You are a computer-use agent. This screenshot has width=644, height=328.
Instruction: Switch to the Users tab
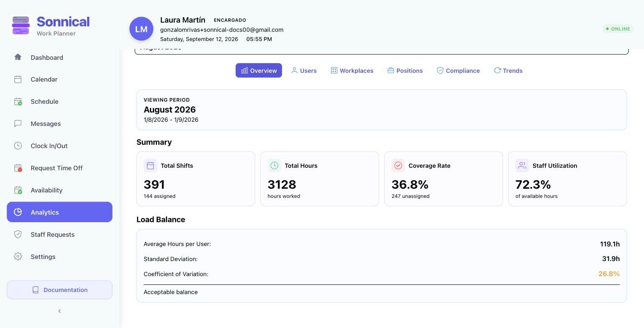pos(304,71)
